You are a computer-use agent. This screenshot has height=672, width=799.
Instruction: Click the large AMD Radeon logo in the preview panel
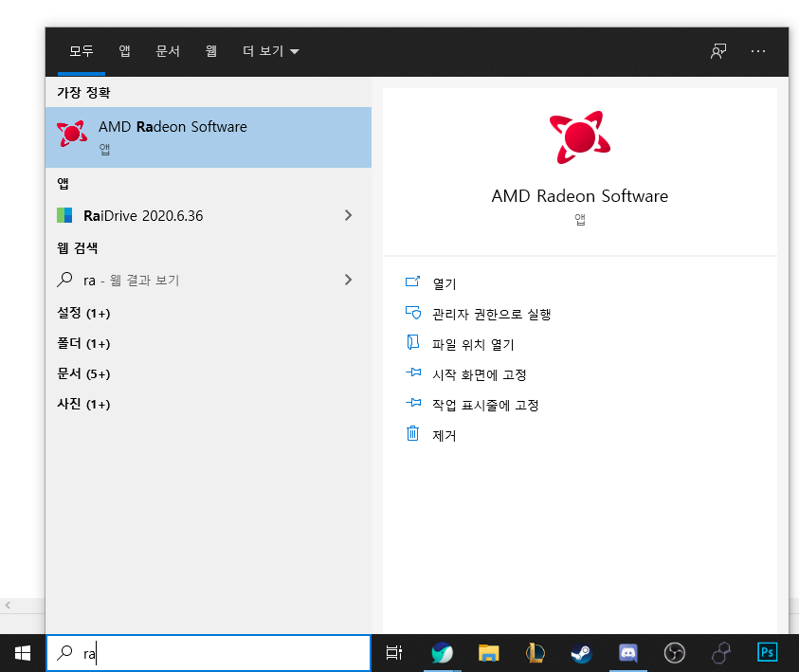580,137
